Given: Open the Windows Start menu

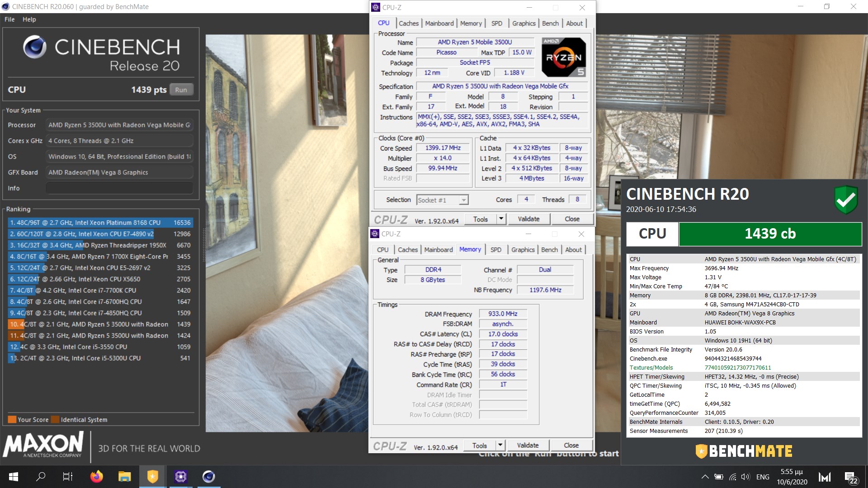Looking at the screenshot, I should (x=13, y=477).
